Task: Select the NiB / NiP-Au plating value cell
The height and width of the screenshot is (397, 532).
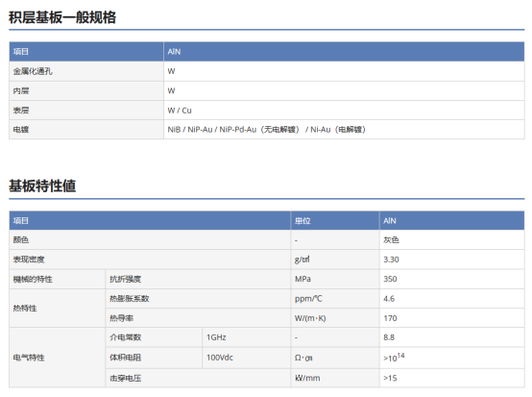Action: click(344, 130)
